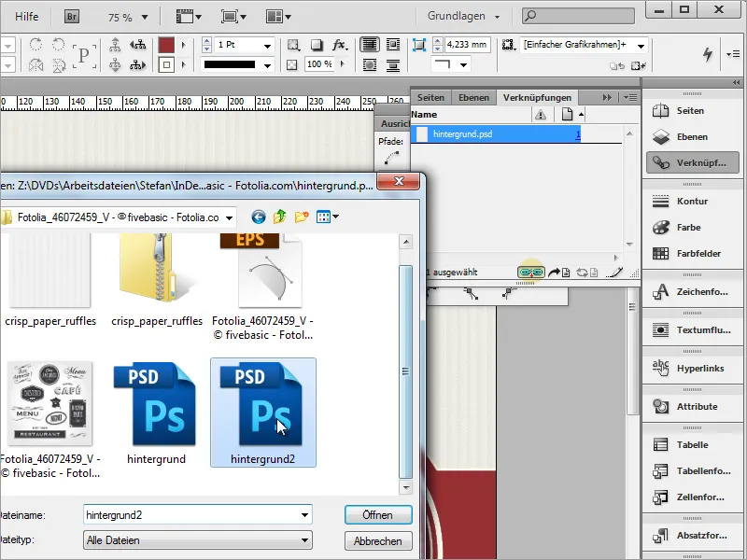Click the Öffnen button

(378, 515)
